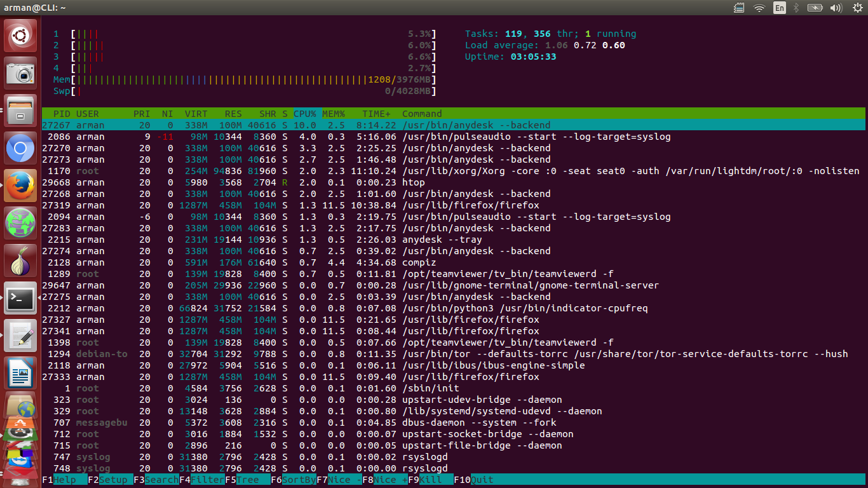The width and height of the screenshot is (868, 488).
Task: Select the Xorg process row PID 1170
Action: [454, 171]
